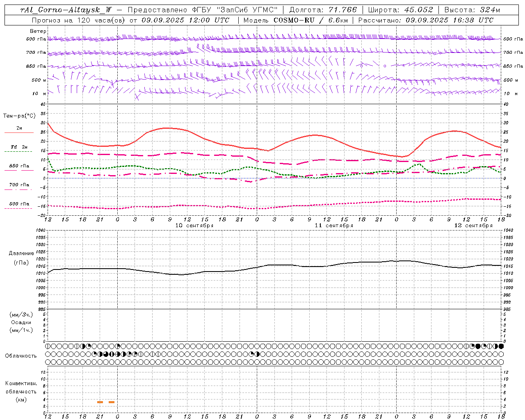Click the Ветер panel label
525x420 pixels.
pos(38,31)
